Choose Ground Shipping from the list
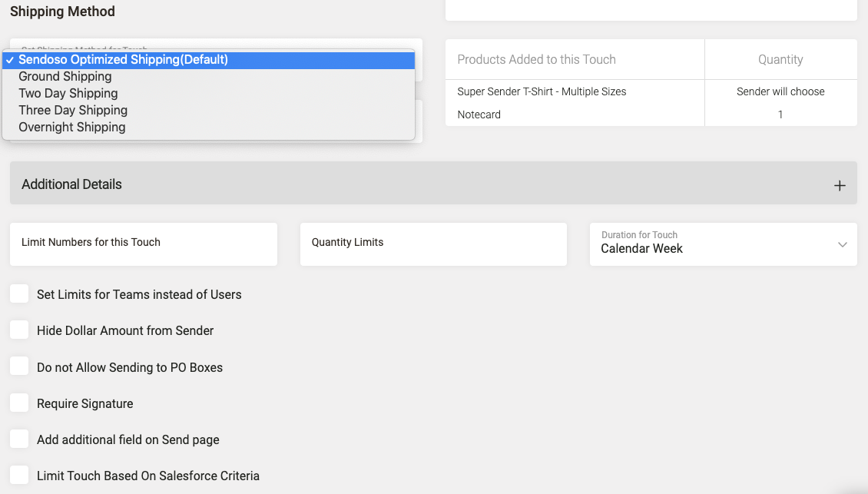This screenshot has width=868, height=494. pos(65,77)
